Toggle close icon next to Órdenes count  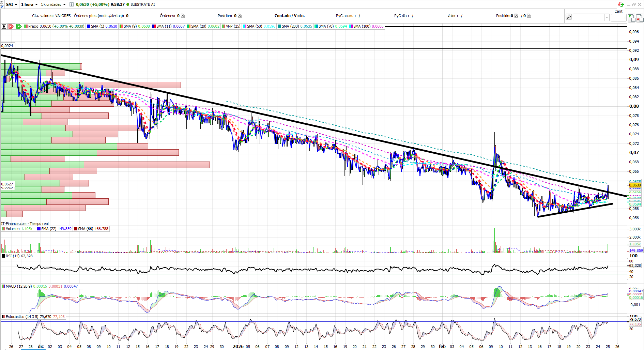[x=183, y=16]
